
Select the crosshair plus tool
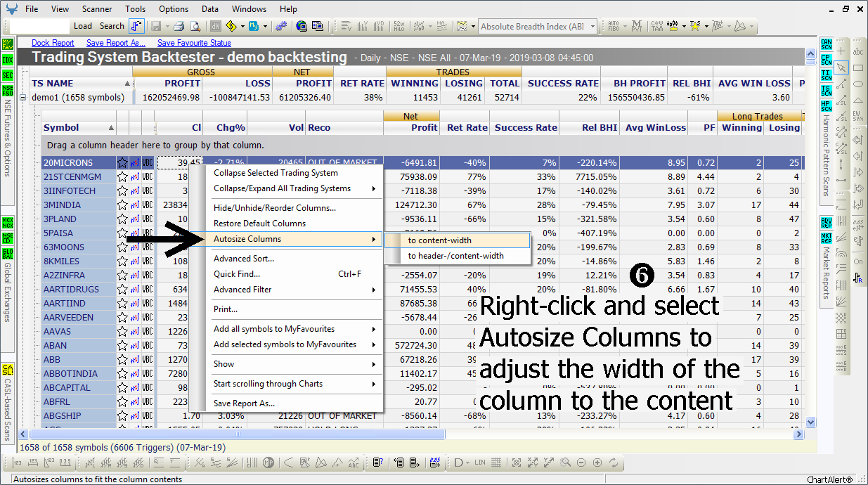842,51
